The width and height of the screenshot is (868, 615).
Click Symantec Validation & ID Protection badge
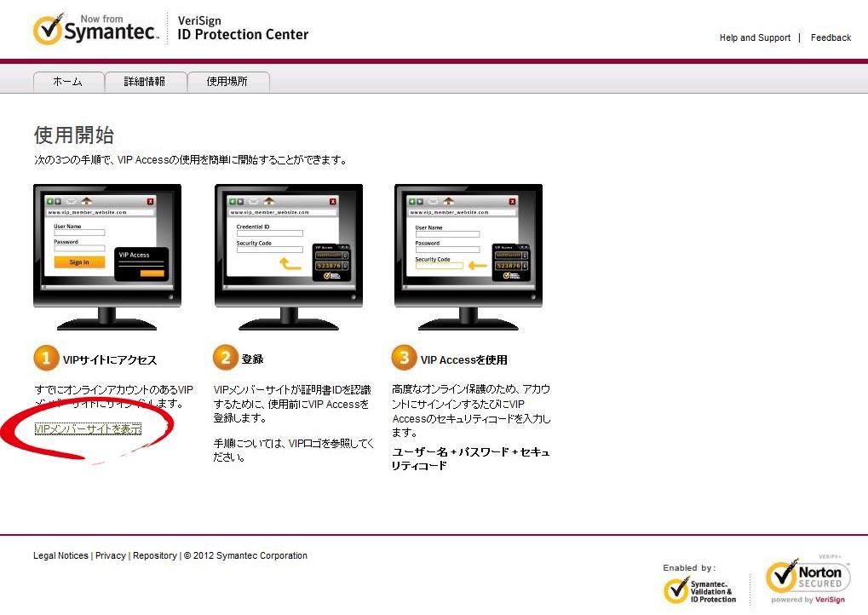[700, 590]
